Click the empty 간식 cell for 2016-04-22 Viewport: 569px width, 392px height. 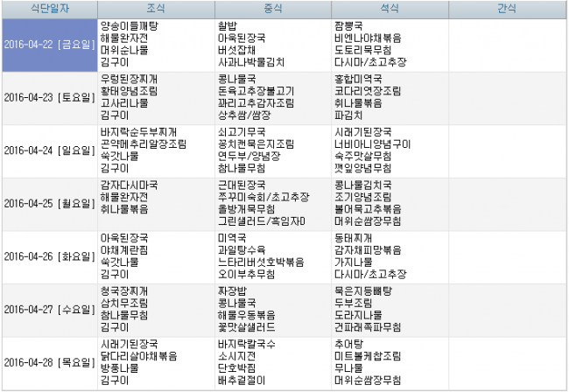pyautogui.click(x=507, y=45)
